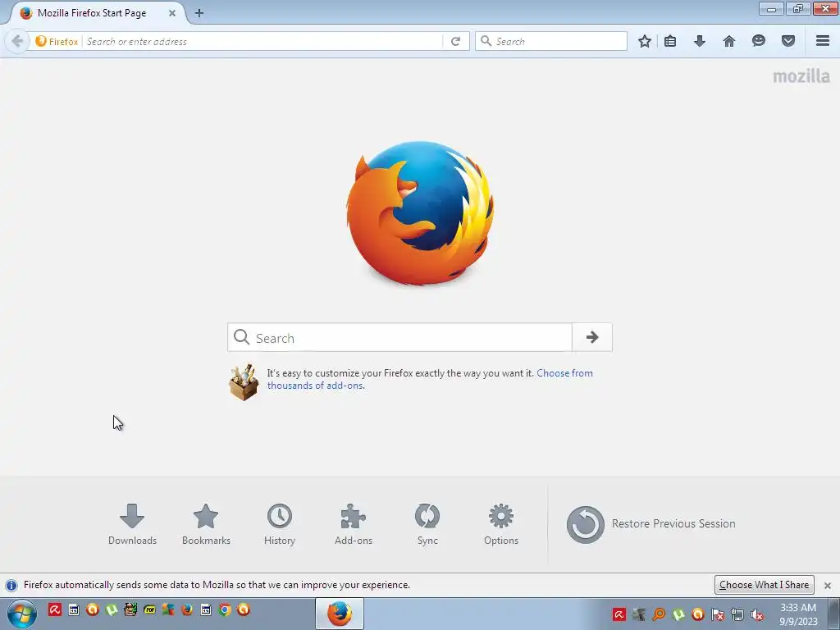Click the central page Search field
The height and width of the screenshot is (630, 840).
pyautogui.click(x=399, y=337)
